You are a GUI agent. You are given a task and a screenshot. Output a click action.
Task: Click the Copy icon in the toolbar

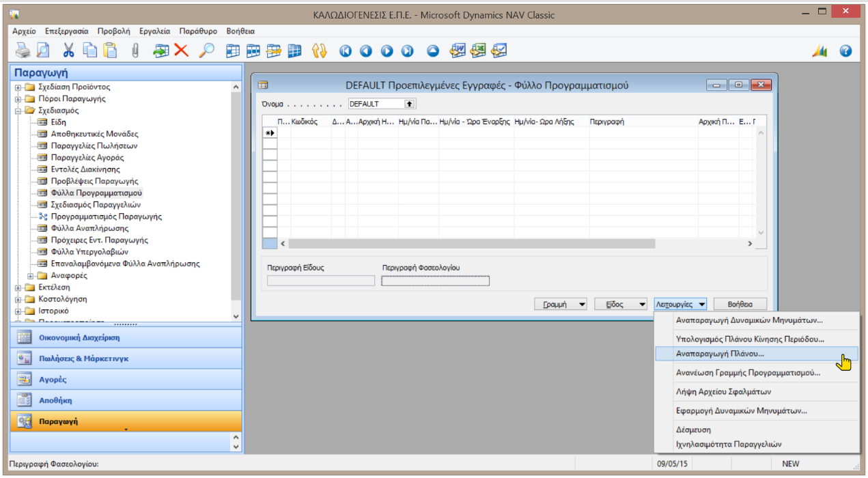tap(89, 50)
